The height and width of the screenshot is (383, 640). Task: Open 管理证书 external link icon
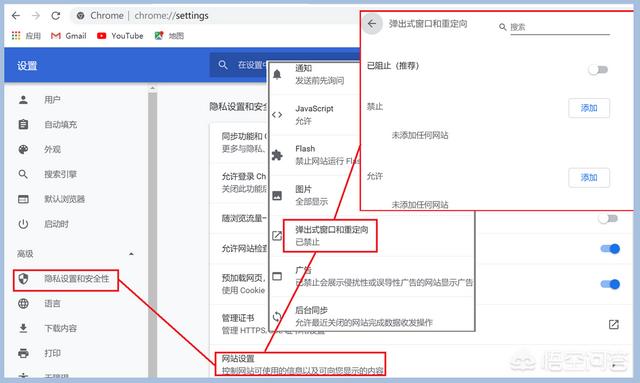[613, 325]
